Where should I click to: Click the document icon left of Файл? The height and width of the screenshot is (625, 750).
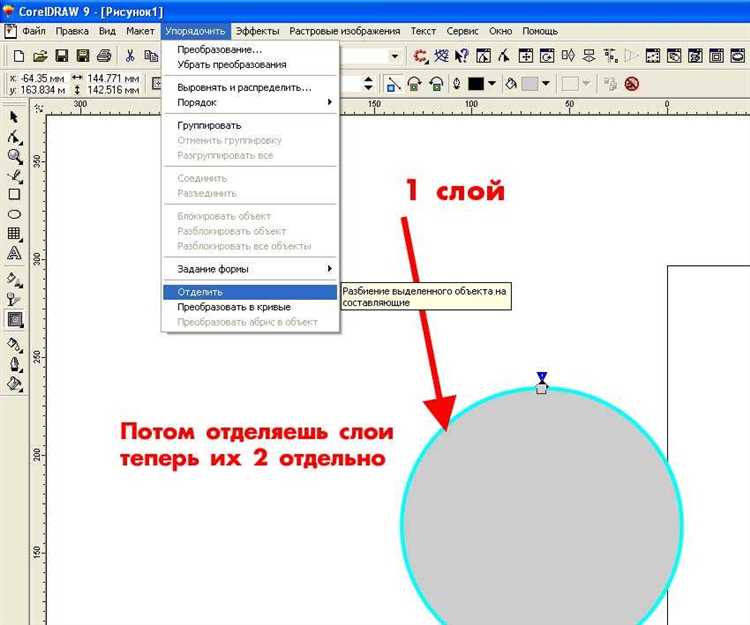(x=10, y=31)
